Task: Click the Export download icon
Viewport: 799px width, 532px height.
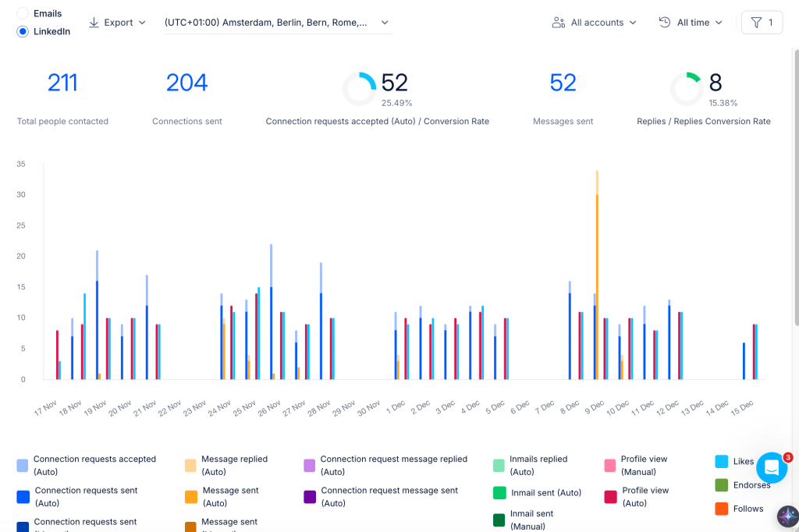Action: [x=94, y=23]
